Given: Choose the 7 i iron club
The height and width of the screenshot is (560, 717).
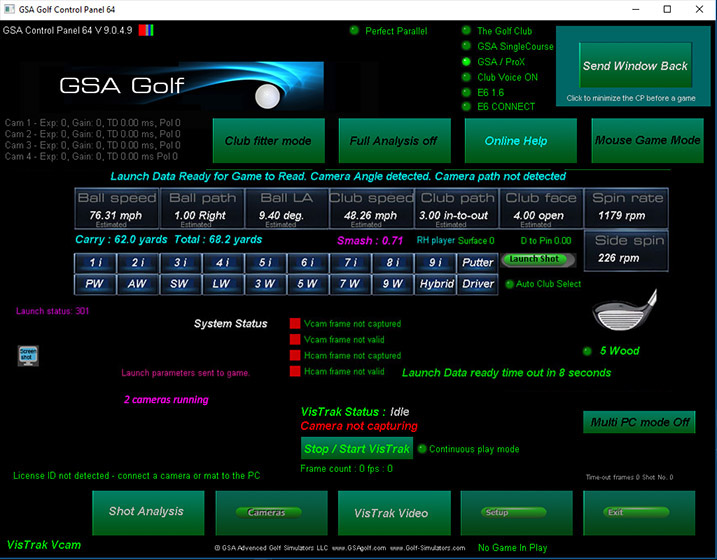Looking at the screenshot, I should click(349, 262).
